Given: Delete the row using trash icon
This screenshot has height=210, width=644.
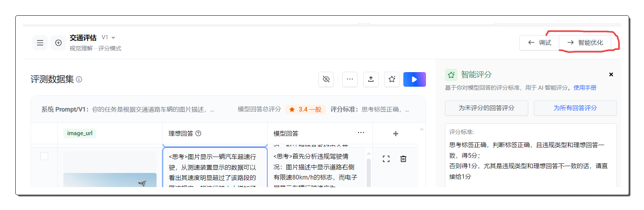Looking at the screenshot, I should [x=403, y=159].
